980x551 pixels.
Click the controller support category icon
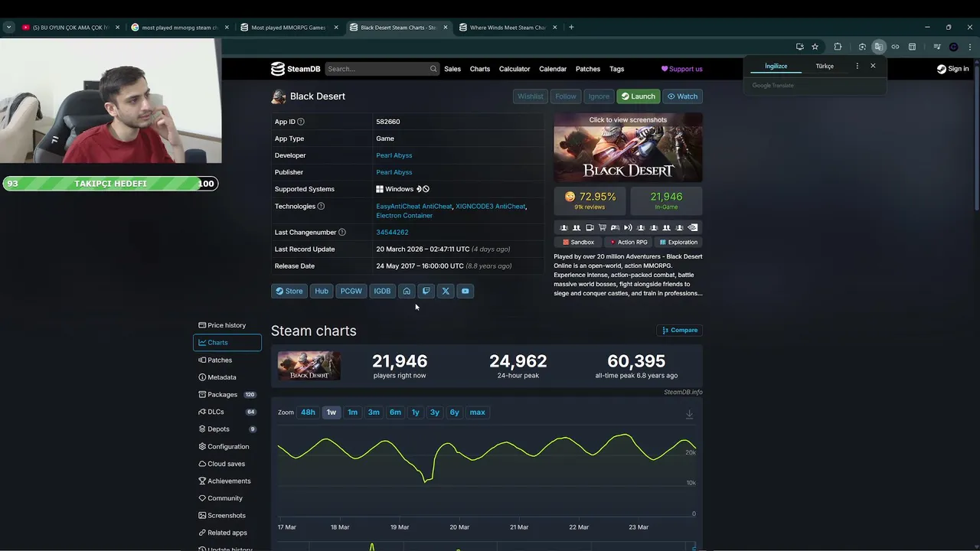(615, 227)
